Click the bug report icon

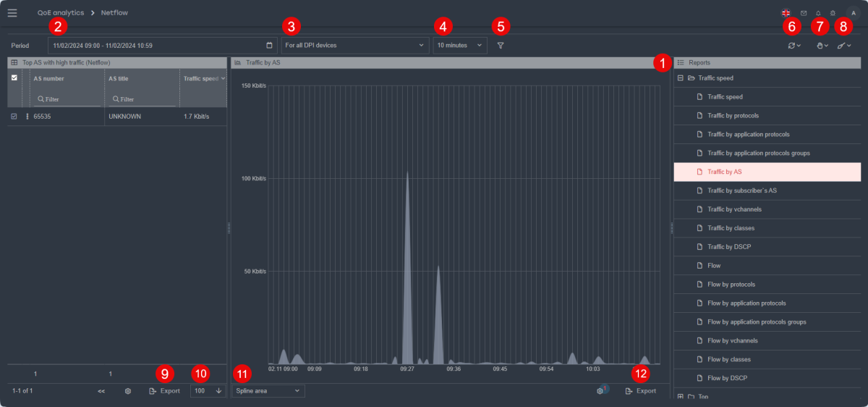coord(833,13)
